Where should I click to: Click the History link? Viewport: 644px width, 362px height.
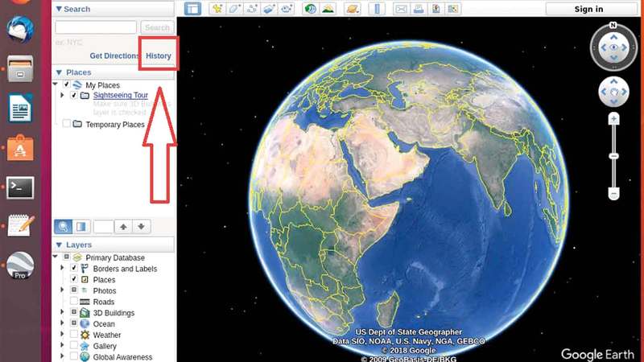coord(158,56)
